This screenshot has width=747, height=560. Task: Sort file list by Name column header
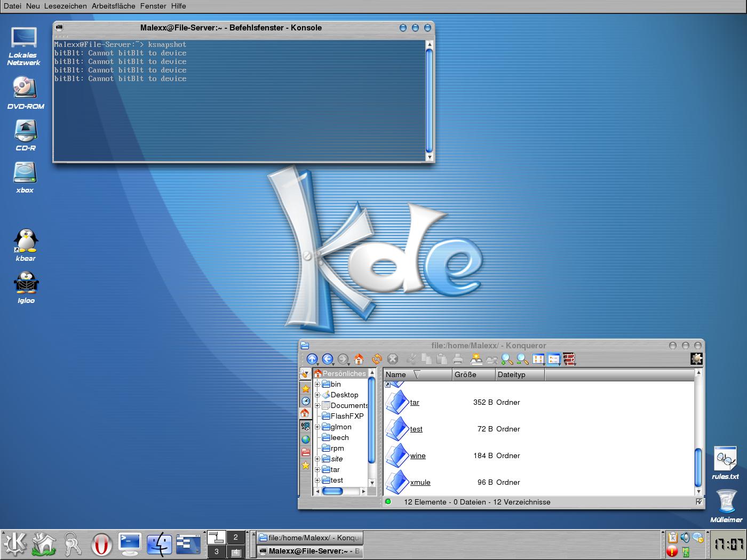click(418, 374)
